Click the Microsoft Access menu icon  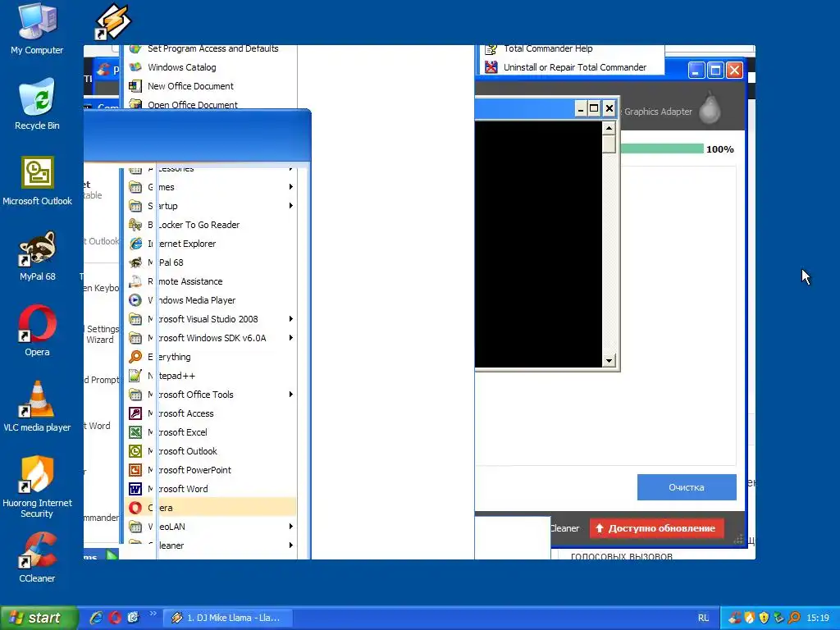[x=135, y=413]
